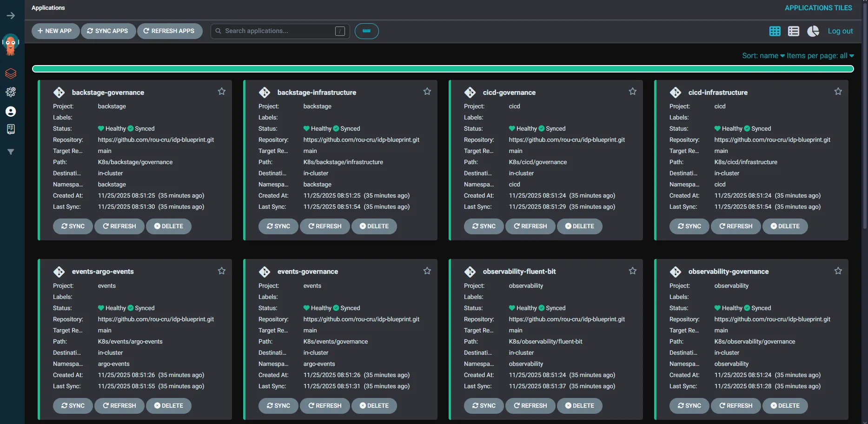868x424 pixels.
Task: Click path K8s/cicd/infrastructure
Action: tap(746, 162)
